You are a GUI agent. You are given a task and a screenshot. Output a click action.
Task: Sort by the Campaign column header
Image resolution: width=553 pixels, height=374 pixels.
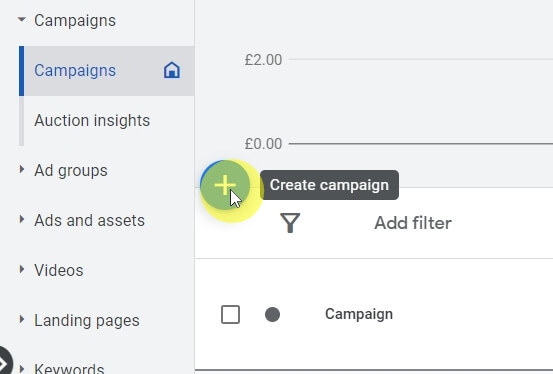tap(359, 314)
